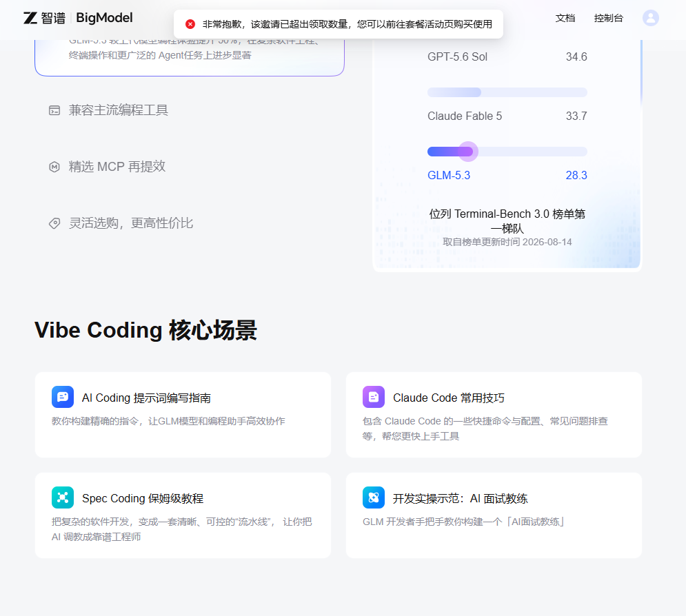
Task: Click the 取自榜单更新时间 2026-08-14 note
Action: click(x=507, y=242)
